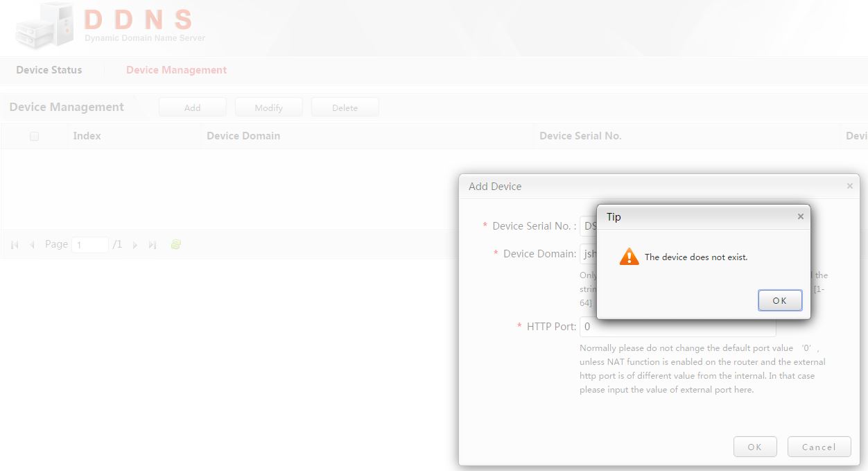Click the Delete toolbar button

pyautogui.click(x=345, y=108)
